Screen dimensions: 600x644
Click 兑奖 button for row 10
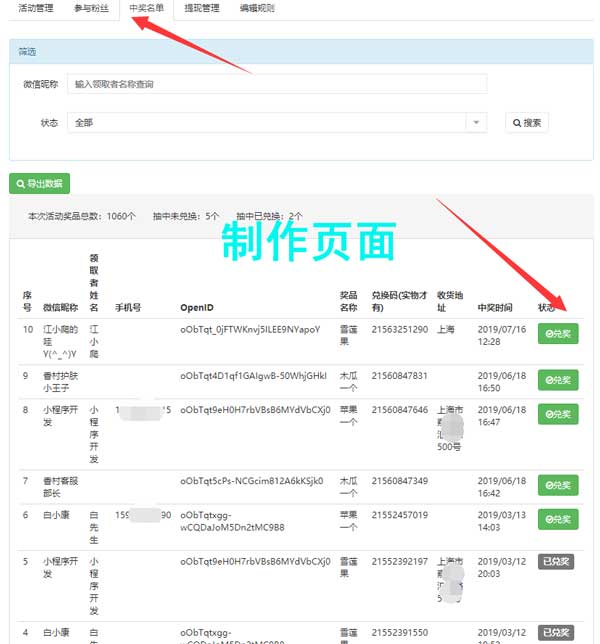click(558, 334)
